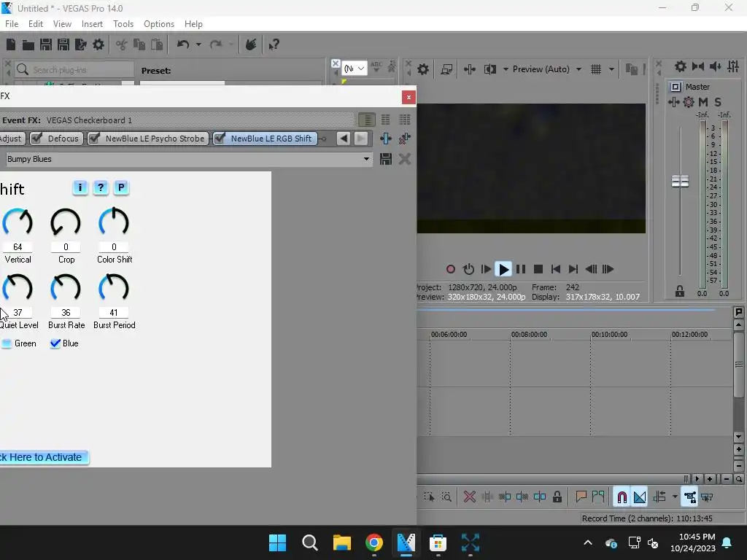
Task: Mute the Master bus with the M button
Action: (703, 102)
